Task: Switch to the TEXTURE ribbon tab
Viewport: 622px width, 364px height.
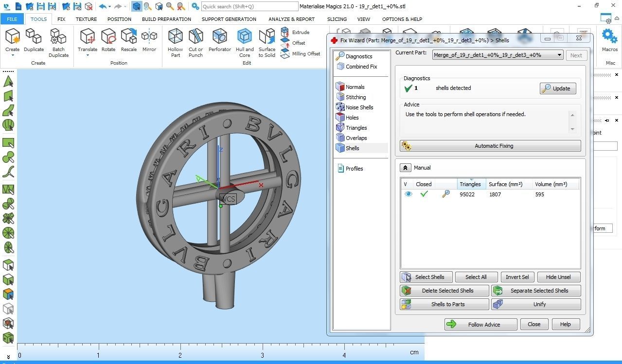Action: click(x=86, y=19)
